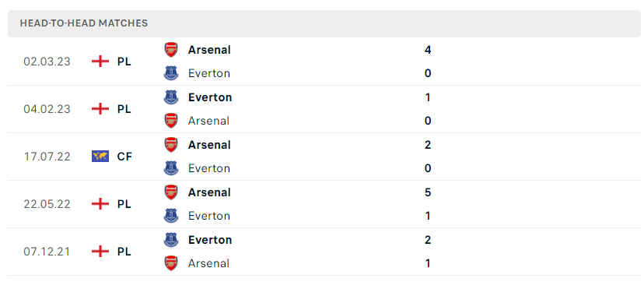Open Arsenal team name in 02.03.23 match
The height and width of the screenshot is (289, 644).
click(x=209, y=50)
